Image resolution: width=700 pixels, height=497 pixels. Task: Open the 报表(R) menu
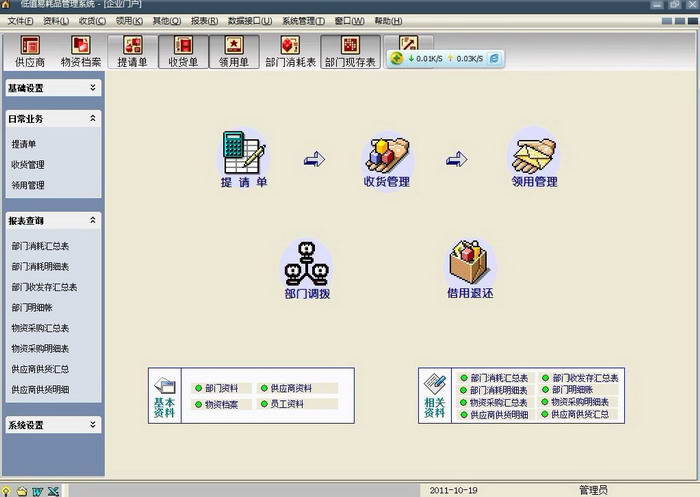point(204,21)
